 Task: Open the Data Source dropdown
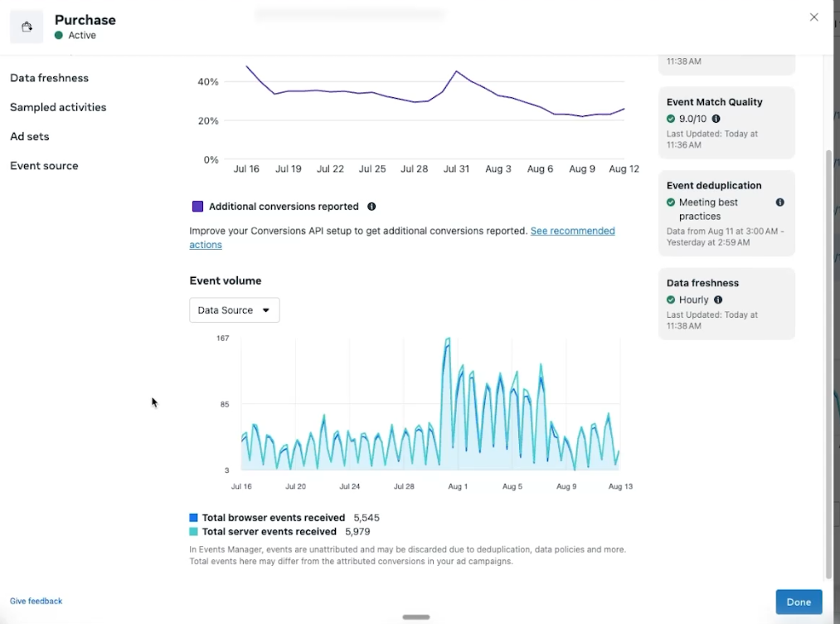point(234,310)
